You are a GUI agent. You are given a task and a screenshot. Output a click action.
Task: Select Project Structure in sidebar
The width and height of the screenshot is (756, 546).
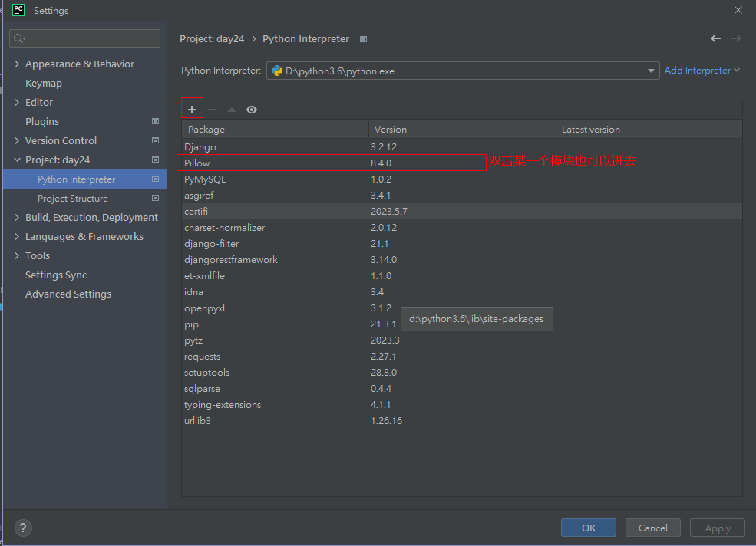click(73, 199)
